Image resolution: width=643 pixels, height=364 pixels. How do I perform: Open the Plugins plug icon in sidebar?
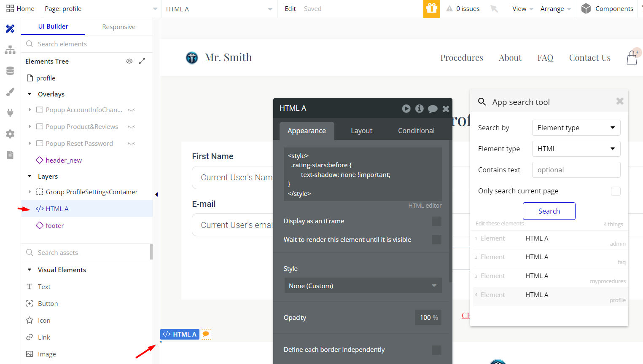click(x=10, y=113)
